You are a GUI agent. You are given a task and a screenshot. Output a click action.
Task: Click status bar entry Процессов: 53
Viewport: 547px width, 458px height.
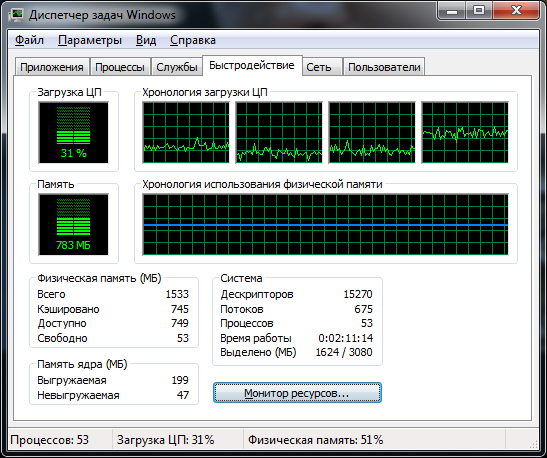[x=50, y=440]
